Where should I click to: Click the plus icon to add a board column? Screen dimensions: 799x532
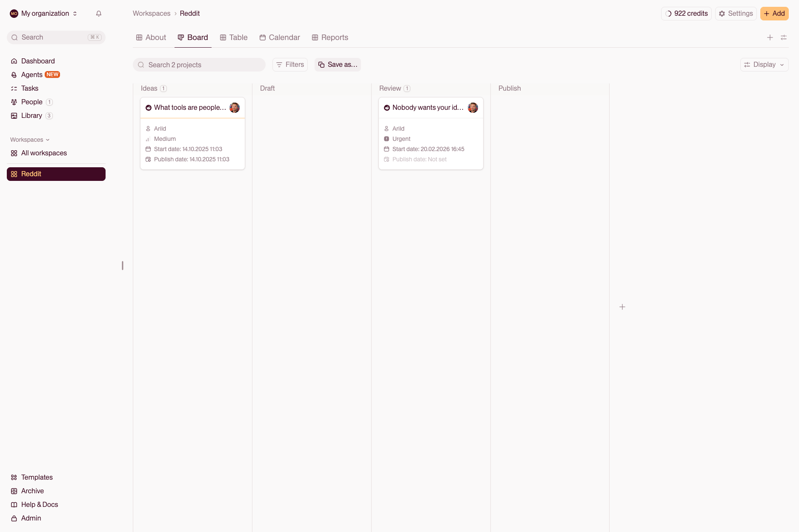click(x=770, y=37)
